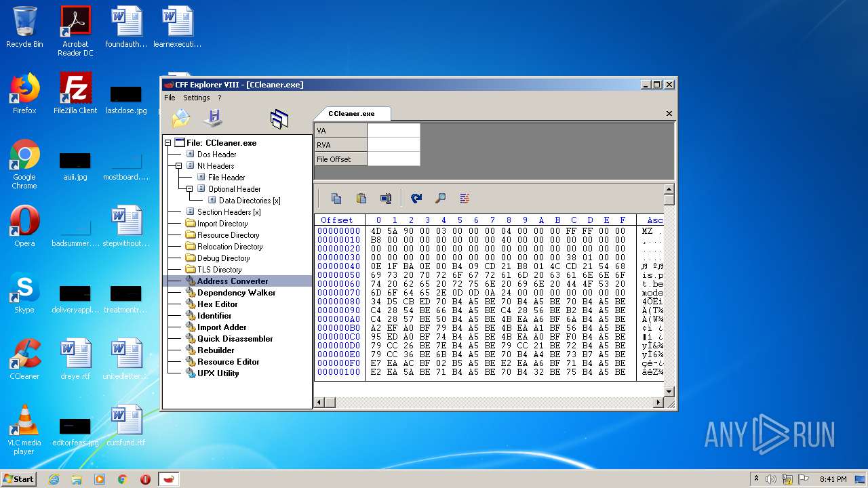
Task: Click the Paste icon in hex toolbar
Action: click(361, 199)
